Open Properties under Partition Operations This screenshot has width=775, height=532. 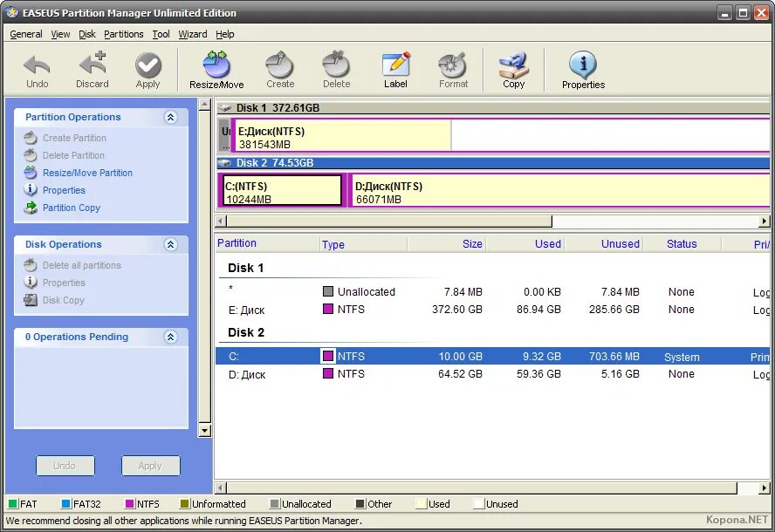click(54, 190)
